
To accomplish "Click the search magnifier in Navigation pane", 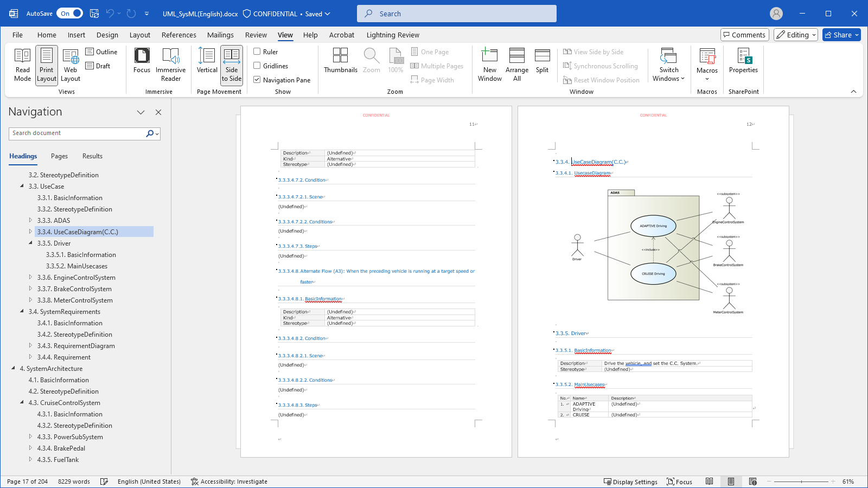I will [150, 133].
